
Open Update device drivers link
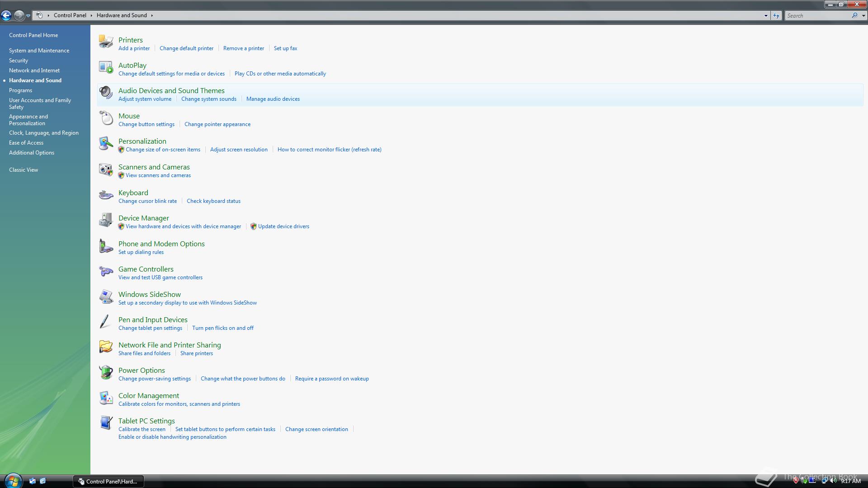[x=283, y=226]
